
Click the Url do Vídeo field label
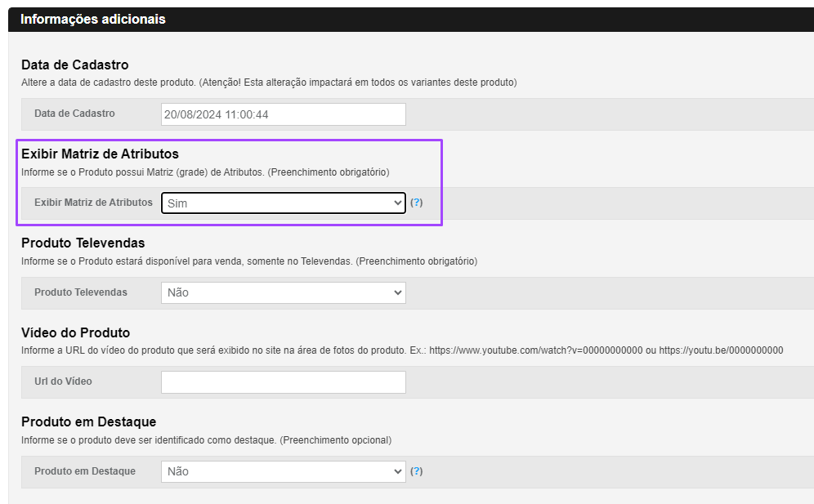coord(63,381)
